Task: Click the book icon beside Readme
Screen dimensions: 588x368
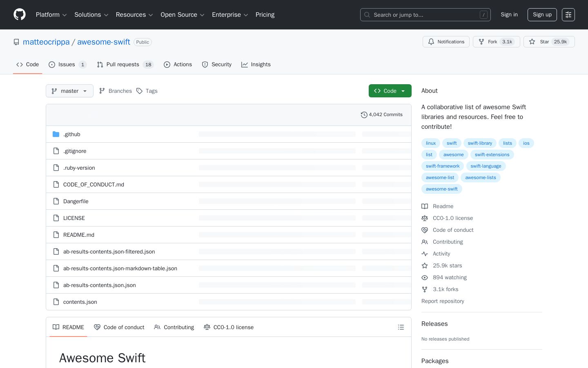Action: (425, 206)
